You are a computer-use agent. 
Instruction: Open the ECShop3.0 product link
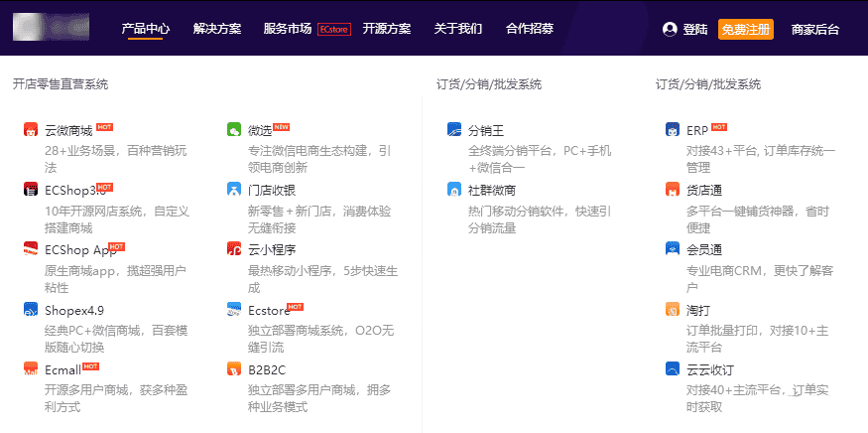(x=74, y=190)
